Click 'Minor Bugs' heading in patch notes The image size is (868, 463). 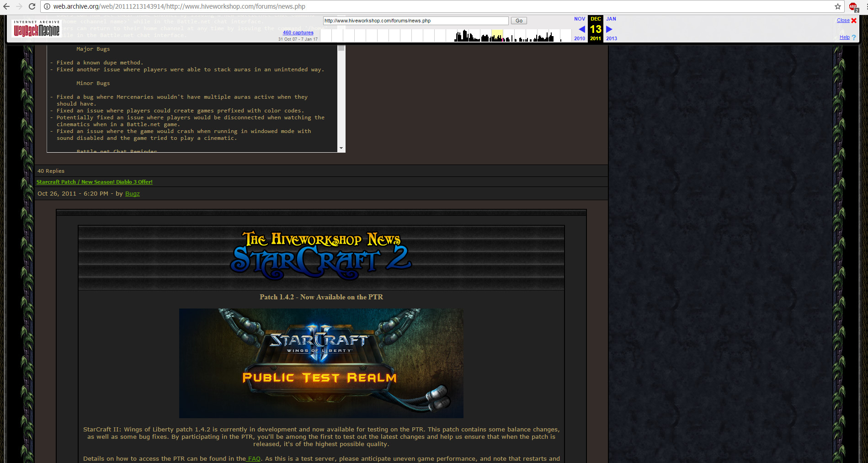click(93, 83)
